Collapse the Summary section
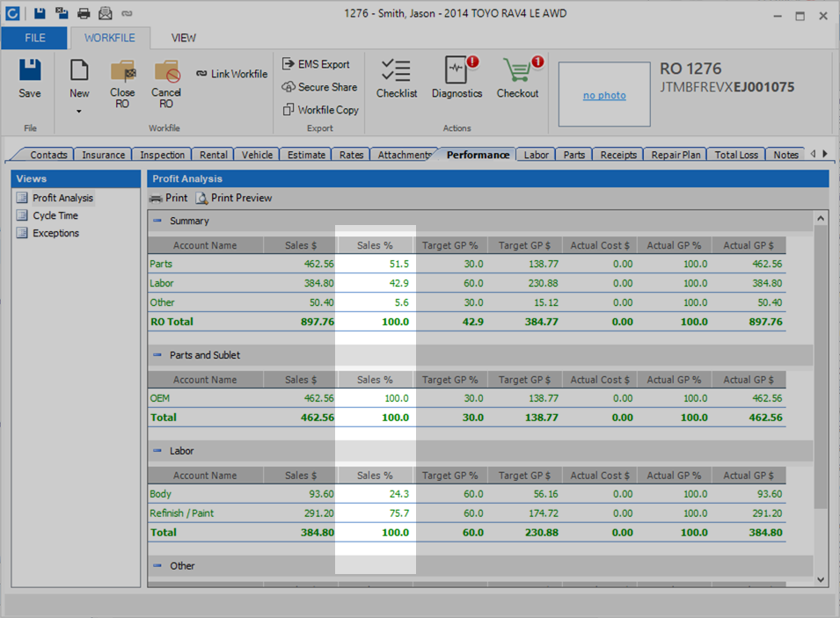The width and height of the screenshot is (840, 618). pyautogui.click(x=157, y=222)
